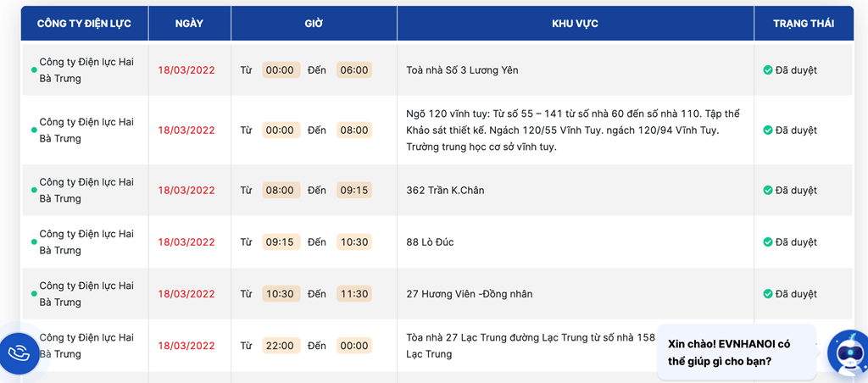
Task: Click the phone call support floating icon
Action: (x=19, y=352)
